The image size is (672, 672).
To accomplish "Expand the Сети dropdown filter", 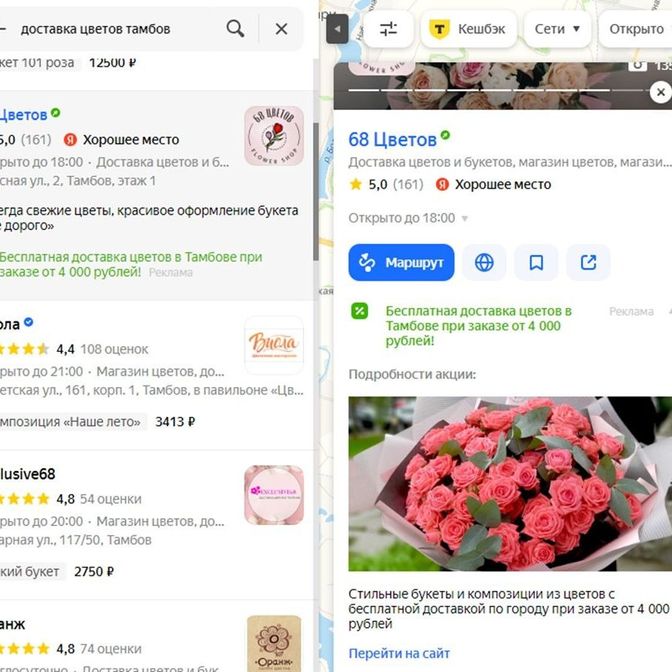I will (x=558, y=29).
